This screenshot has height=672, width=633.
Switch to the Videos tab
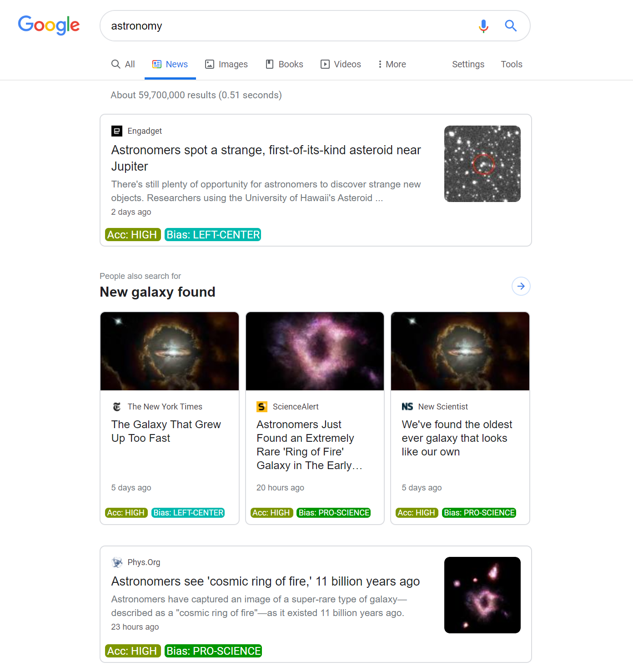coord(341,64)
